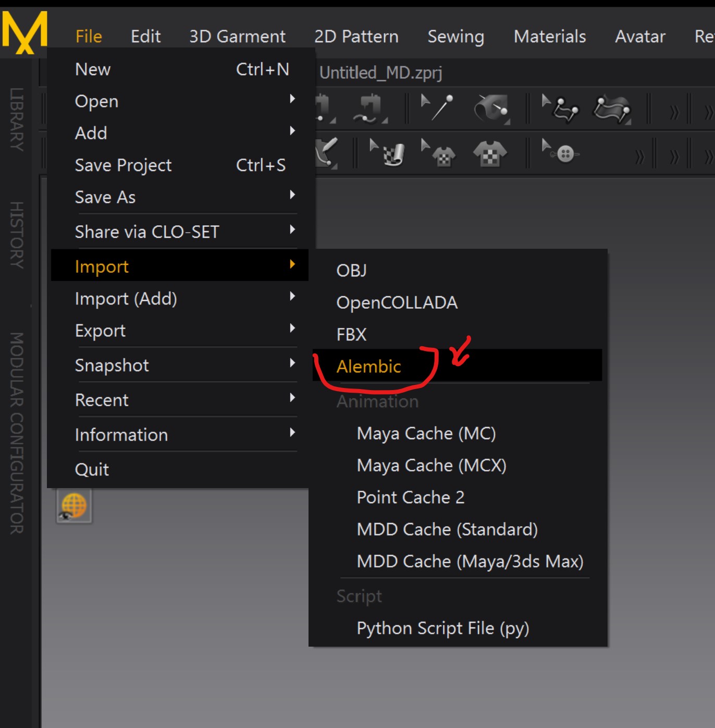This screenshot has height=728, width=715.
Task: Expand the Open submenu
Action: 180,101
